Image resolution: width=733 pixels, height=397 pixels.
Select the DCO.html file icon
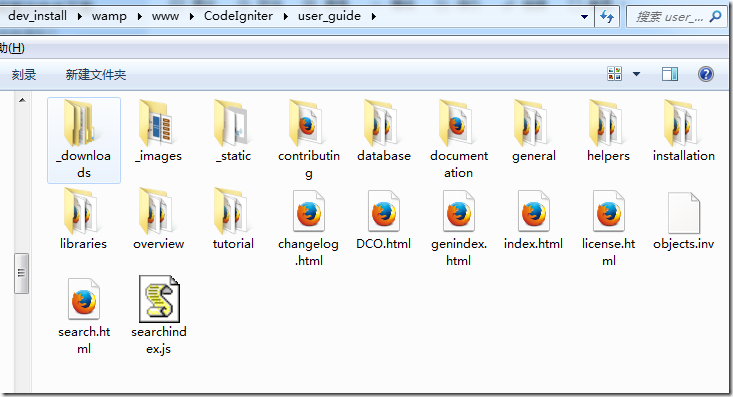384,211
